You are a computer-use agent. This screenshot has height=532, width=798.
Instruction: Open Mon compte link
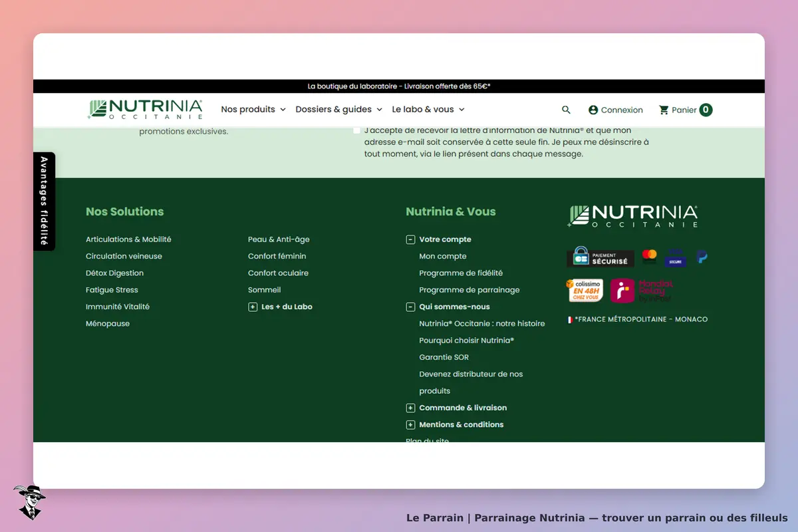coord(443,256)
